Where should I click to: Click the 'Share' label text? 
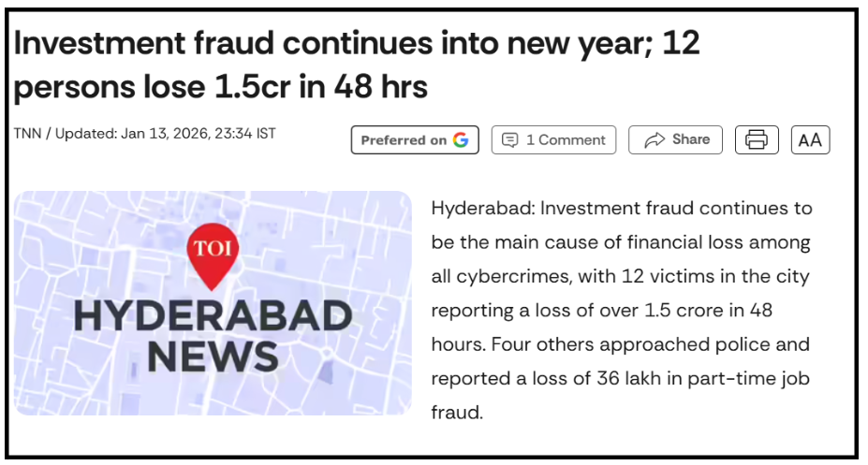click(691, 139)
